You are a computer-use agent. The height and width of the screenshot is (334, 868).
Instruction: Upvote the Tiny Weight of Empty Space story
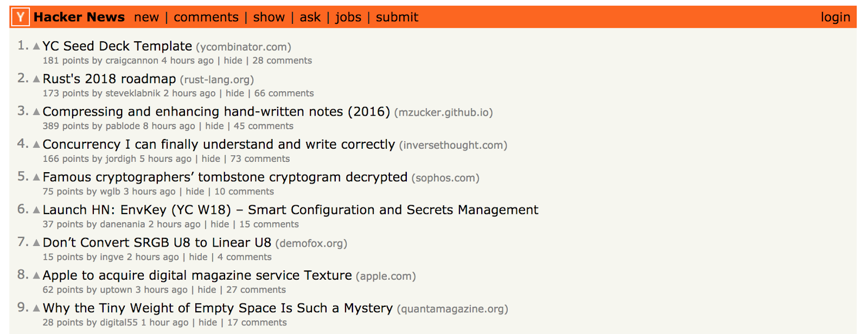(x=36, y=308)
